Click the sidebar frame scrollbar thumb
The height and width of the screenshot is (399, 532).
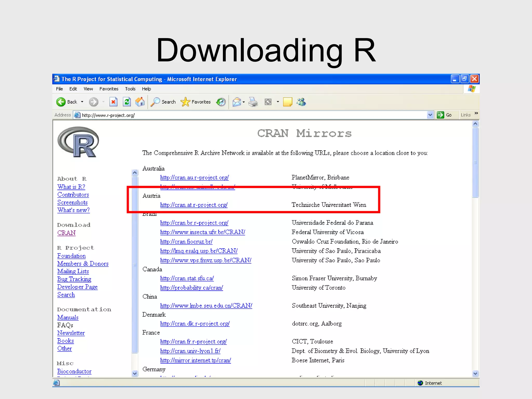[135, 265]
